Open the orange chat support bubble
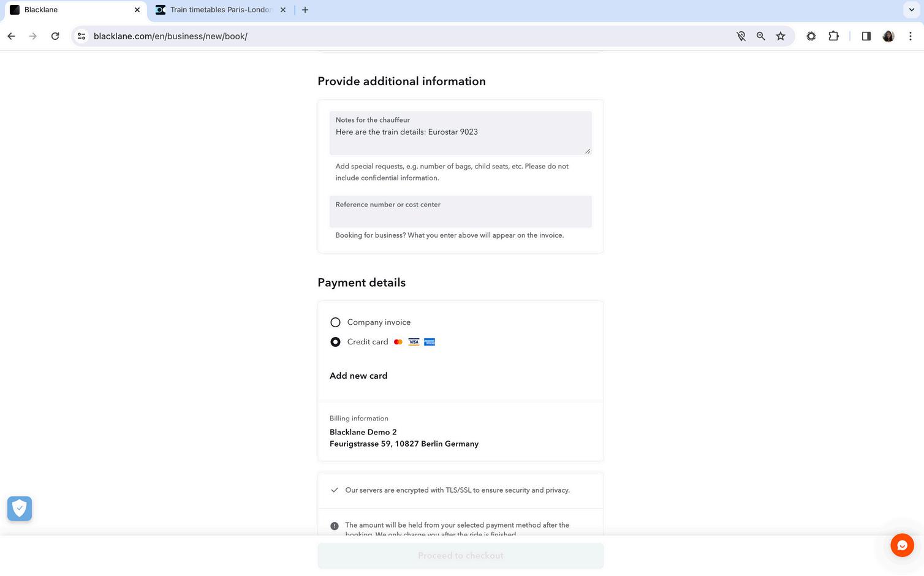The height and width of the screenshot is (576, 924). point(902,545)
